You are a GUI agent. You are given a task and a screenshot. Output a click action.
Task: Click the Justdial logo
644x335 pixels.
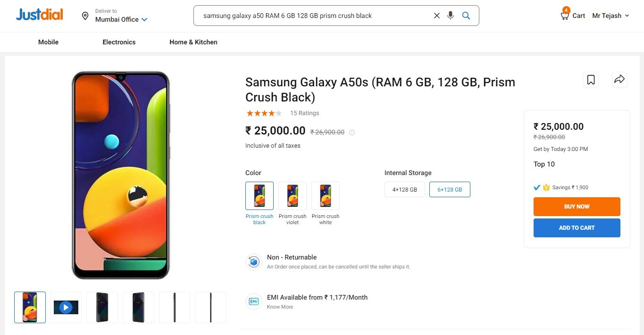(39, 14)
